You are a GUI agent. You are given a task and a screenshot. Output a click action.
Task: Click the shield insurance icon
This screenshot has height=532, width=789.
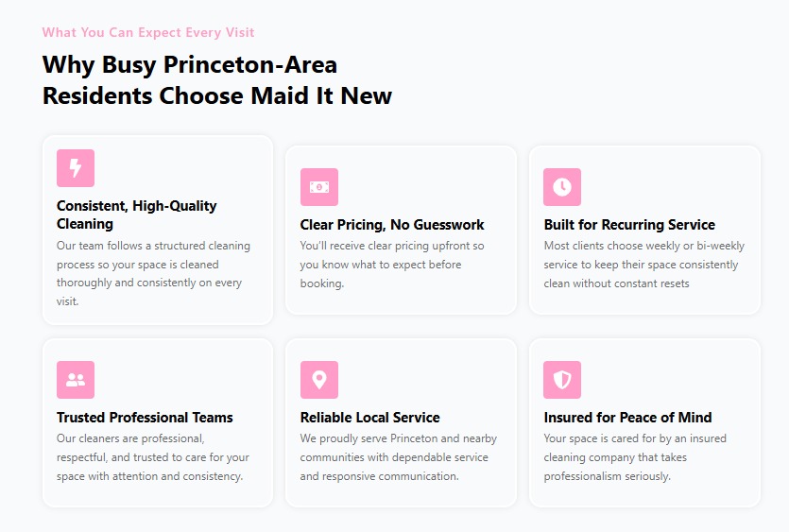click(x=562, y=380)
